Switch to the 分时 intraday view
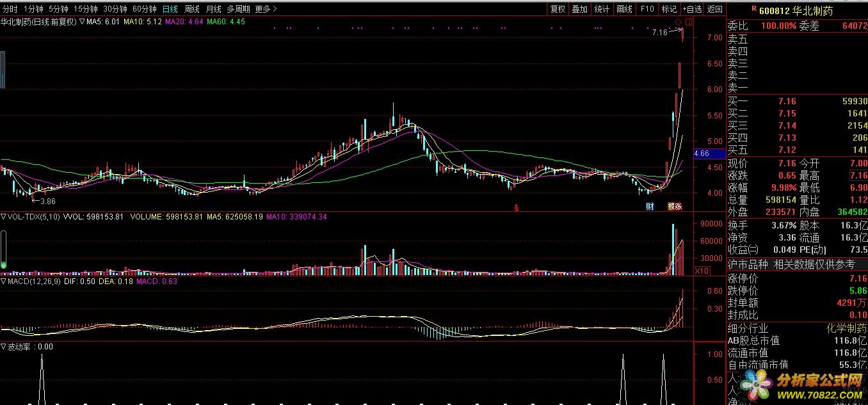The width and height of the screenshot is (868, 405). click(10, 9)
